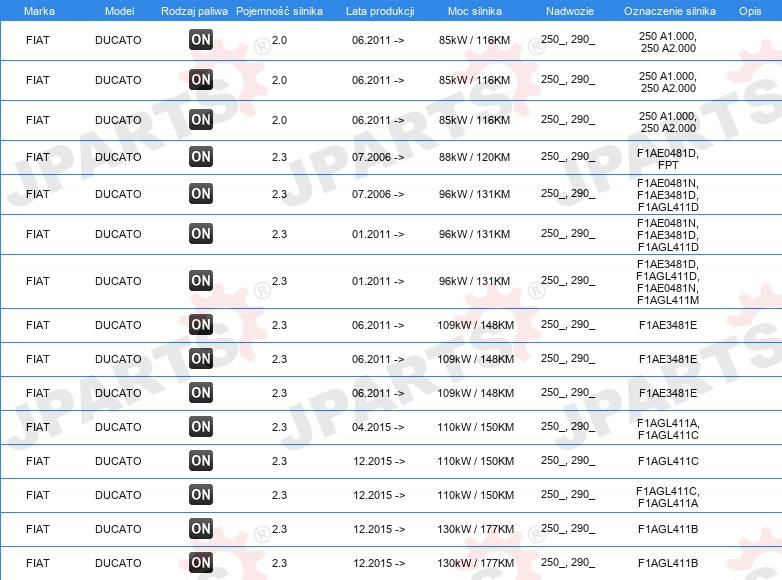The width and height of the screenshot is (782, 580).
Task: Click the Moc silnika column header
Action: [475, 11]
